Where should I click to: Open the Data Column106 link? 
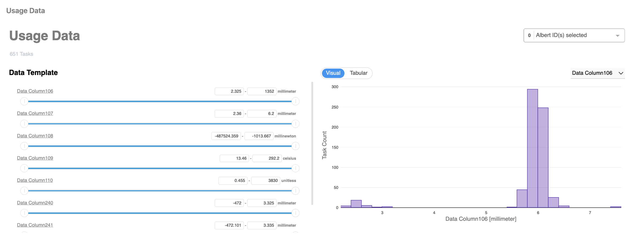click(x=35, y=91)
